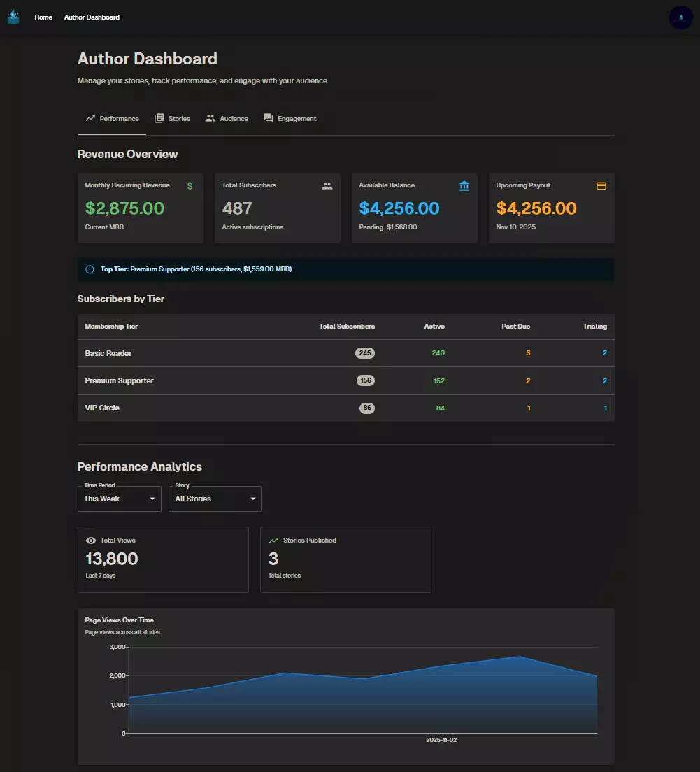This screenshot has width=700, height=772.
Task: Navigate to Home in the top bar
Action: 43,17
